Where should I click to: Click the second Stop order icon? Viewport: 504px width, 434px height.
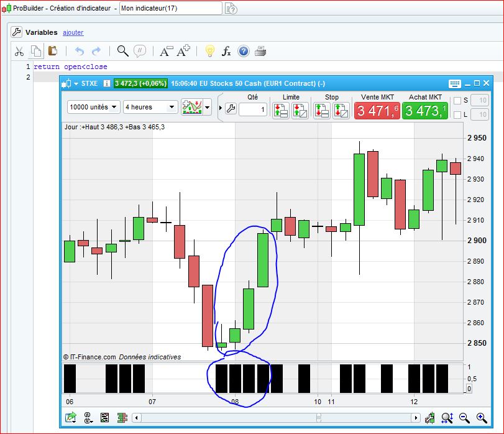[x=341, y=110]
